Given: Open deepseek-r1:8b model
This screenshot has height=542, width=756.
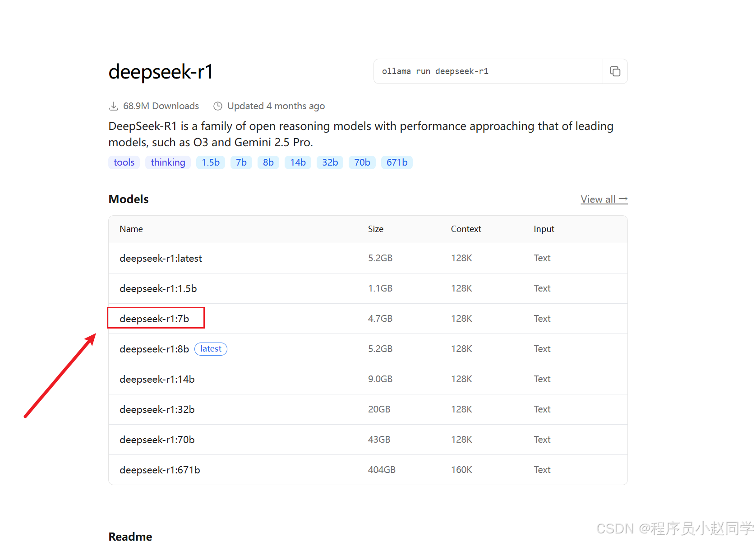Looking at the screenshot, I should point(154,349).
